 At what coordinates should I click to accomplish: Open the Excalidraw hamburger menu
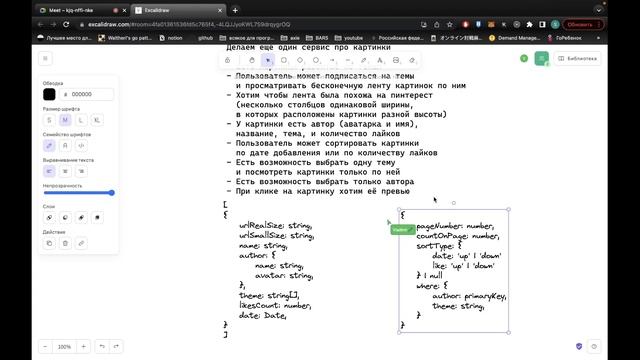click(x=45, y=59)
